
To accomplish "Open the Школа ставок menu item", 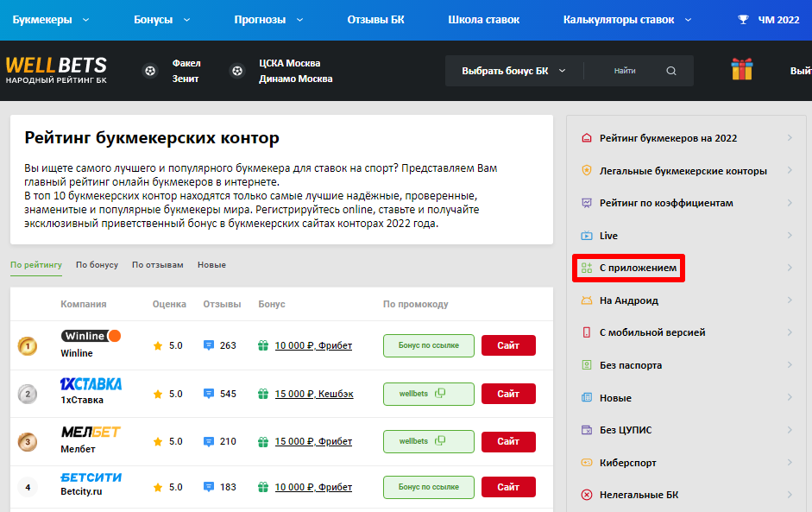I will click(483, 19).
